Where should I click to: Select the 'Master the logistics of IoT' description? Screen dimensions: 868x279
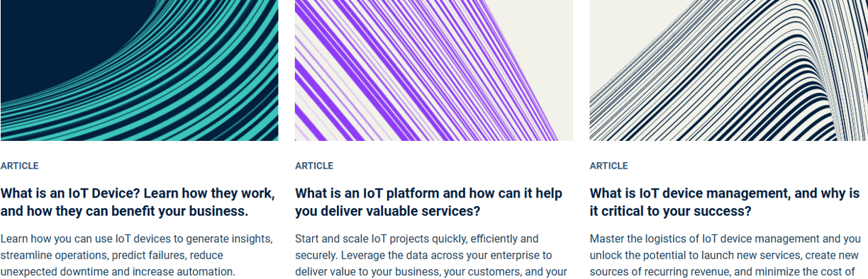(725, 255)
